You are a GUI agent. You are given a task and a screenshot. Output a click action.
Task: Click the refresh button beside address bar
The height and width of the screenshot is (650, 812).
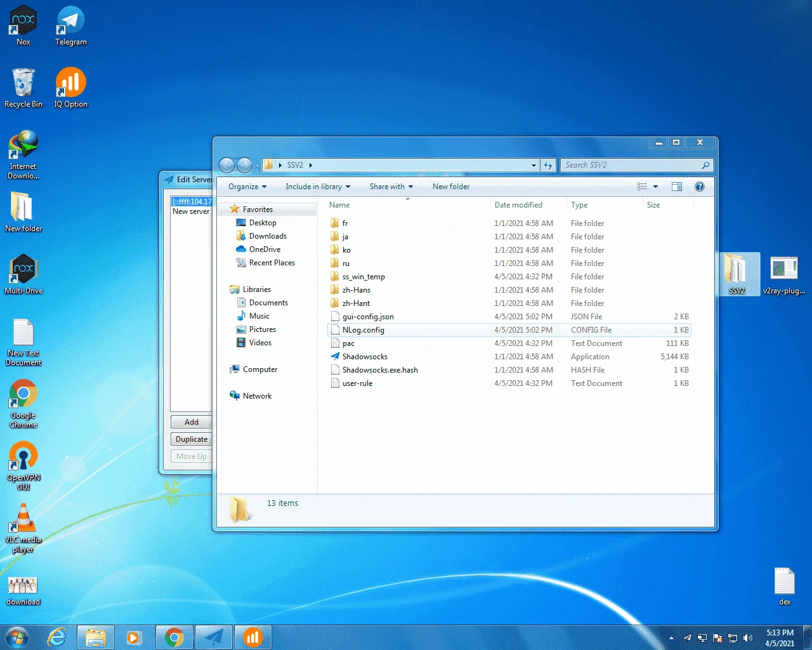[x=548, y=165]
